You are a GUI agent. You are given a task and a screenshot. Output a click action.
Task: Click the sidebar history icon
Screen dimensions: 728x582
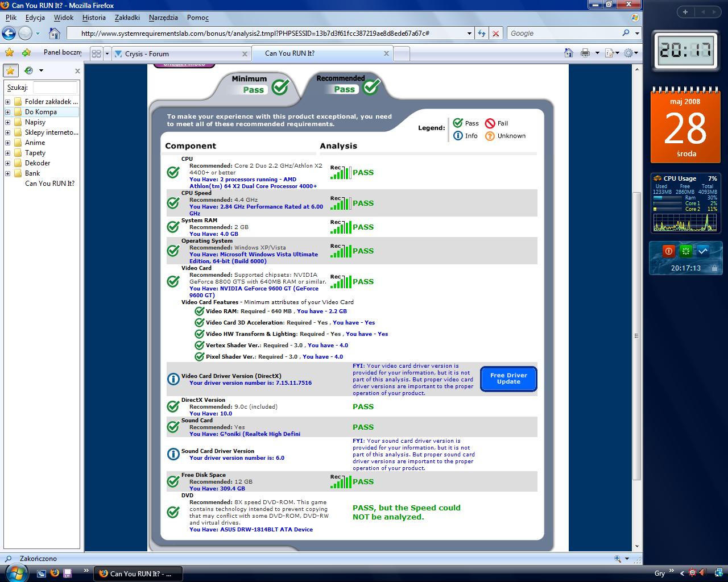tap(28, 70)
